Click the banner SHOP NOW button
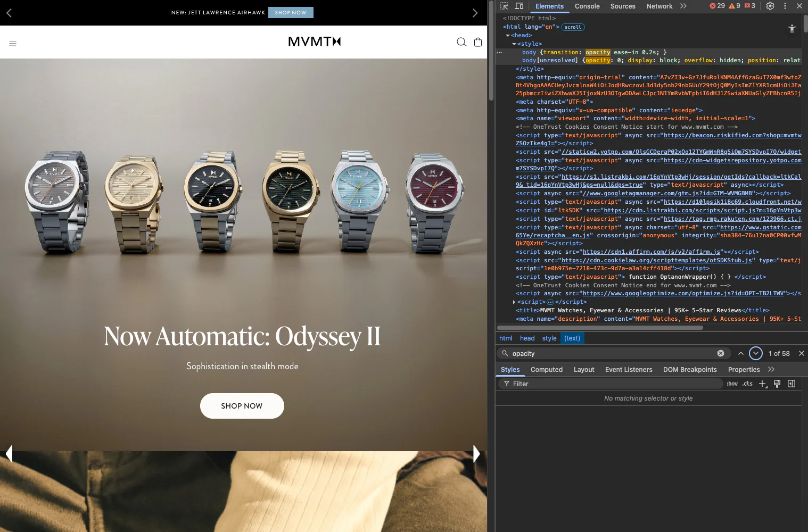 [x=291, y=12]
